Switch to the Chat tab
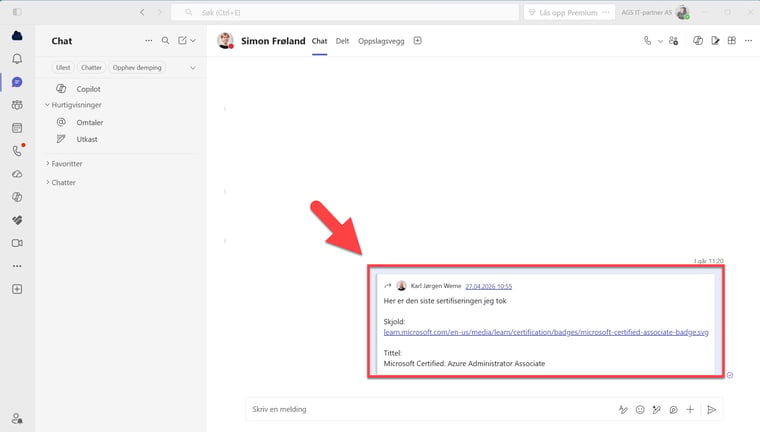This screenshot has height=432, width=760. 319,41
